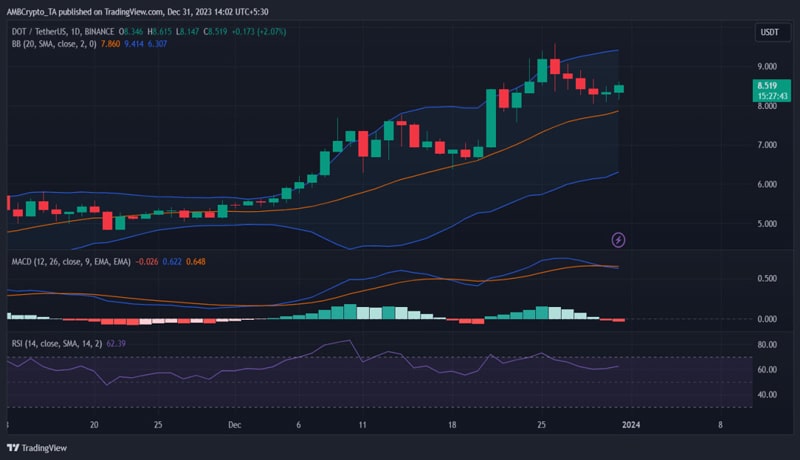Click the latest green candle on chart
The height and width of the screenshot is (460, 800).
pyautogui.click(x=619, y=89)
